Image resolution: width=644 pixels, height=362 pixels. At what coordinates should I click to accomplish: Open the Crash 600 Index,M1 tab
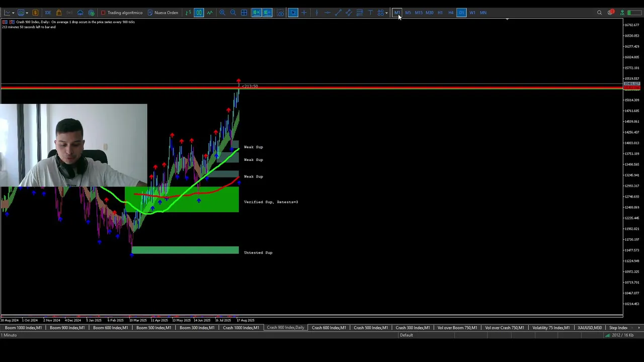coord(329,328)
